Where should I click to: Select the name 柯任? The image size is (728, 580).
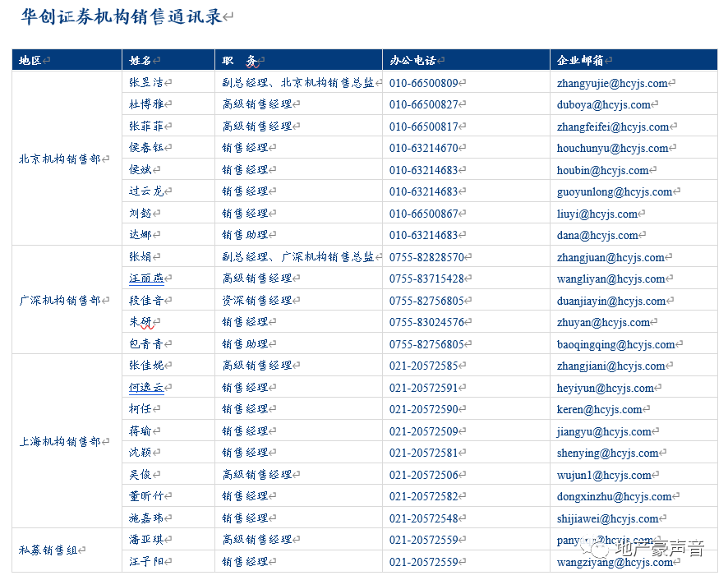tap(141, 409)
